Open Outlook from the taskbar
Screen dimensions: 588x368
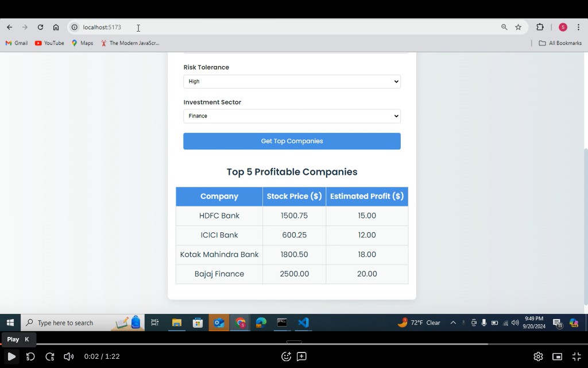[219, 323]
